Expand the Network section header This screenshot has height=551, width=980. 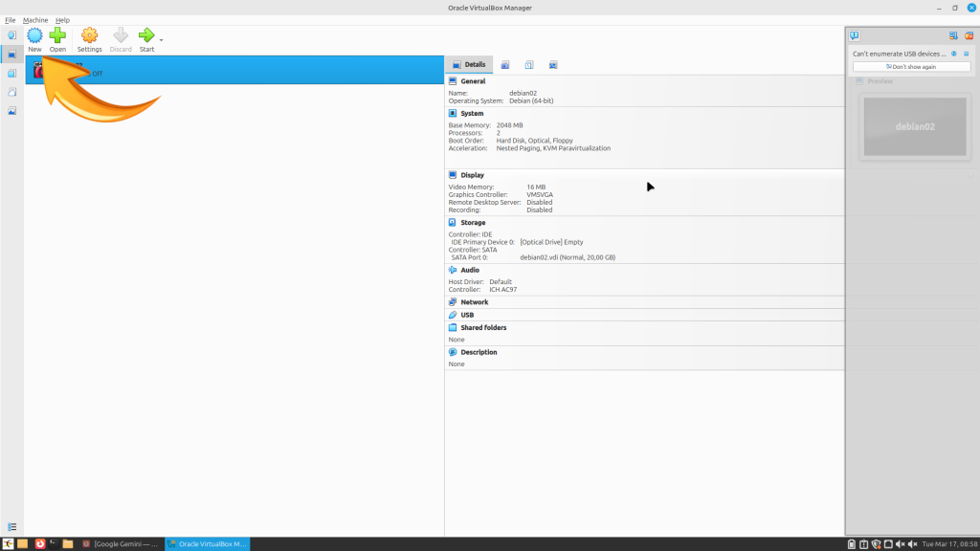(x=474, y=302)
